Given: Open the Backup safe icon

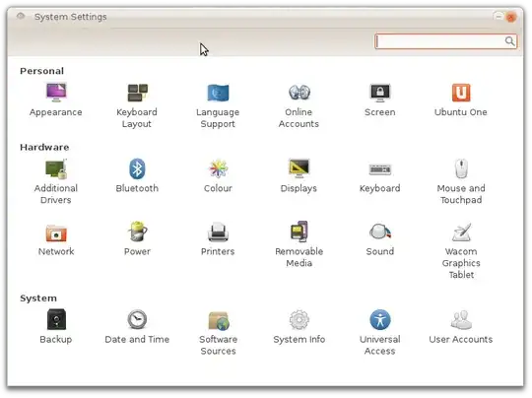Looking at the screenshot, I should pyautogui.click(x=56, y=319).
